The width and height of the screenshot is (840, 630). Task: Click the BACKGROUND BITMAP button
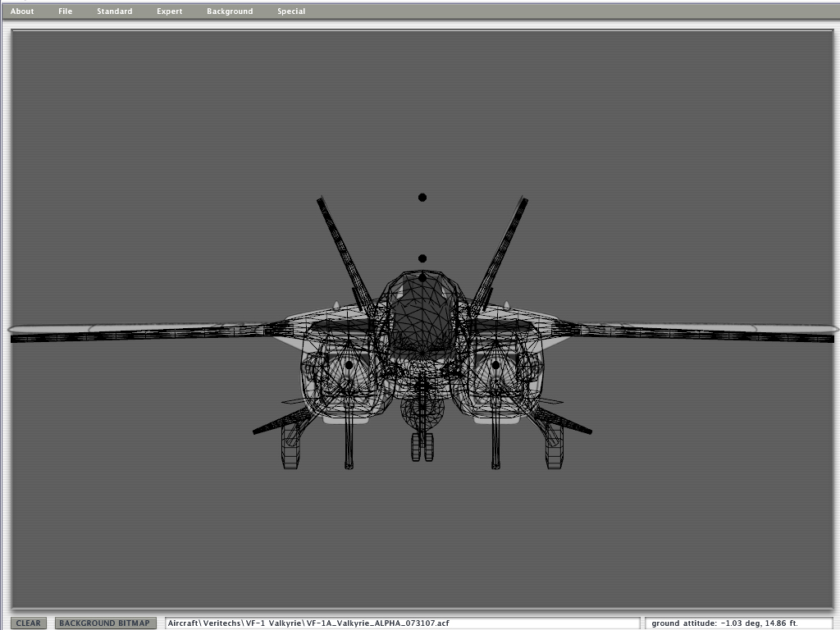[x=105, y=623]
